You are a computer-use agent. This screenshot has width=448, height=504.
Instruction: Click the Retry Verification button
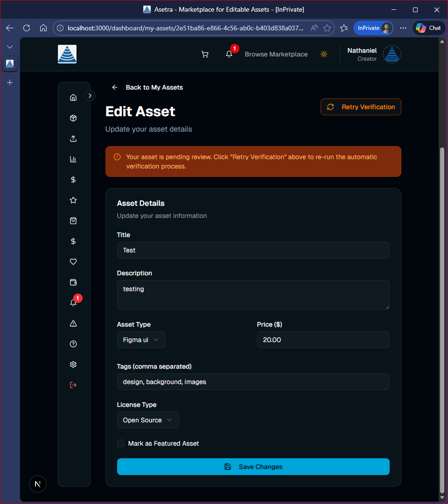pos(361,107)
